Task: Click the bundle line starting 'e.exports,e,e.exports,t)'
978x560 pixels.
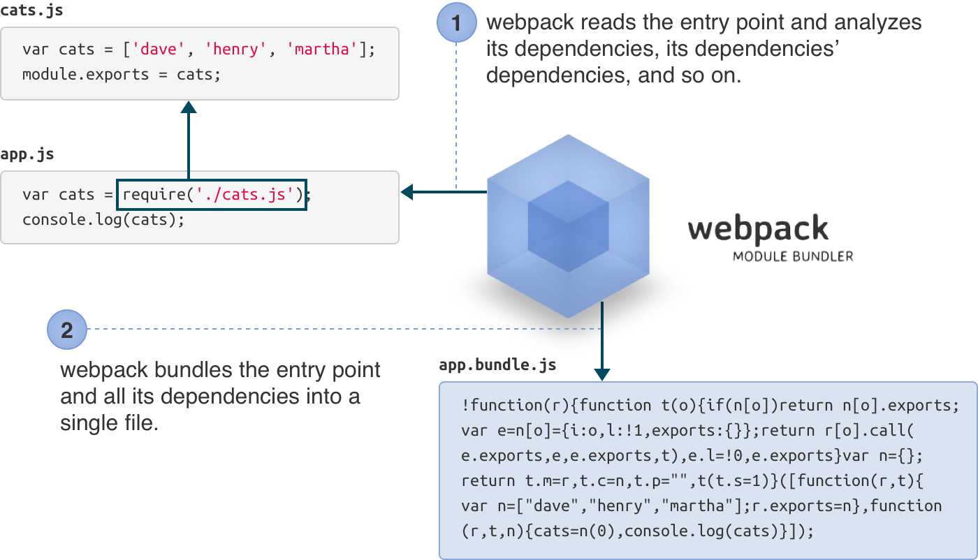Action: [692, 455]
